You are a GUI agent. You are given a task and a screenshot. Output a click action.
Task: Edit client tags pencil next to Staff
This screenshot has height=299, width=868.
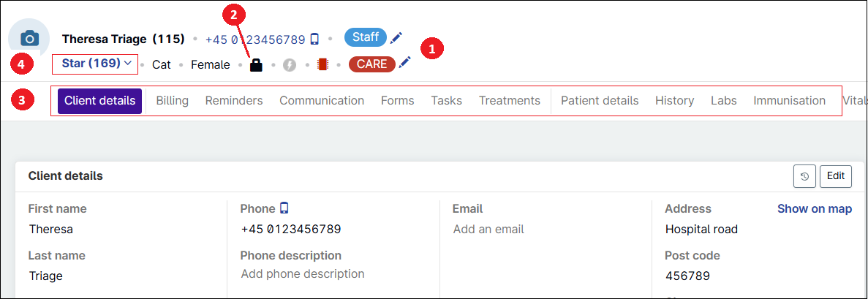tap(396, 38)
